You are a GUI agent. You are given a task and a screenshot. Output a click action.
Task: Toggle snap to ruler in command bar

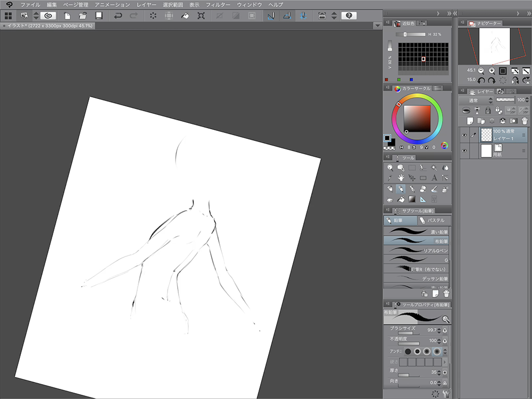coord(271,15)
